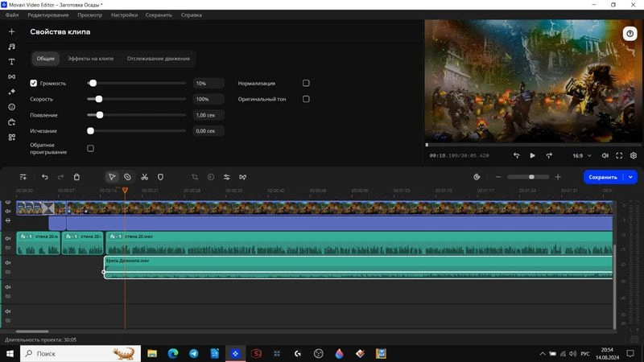
Task: Open the Просмотр menu
Action: [89, 14]
